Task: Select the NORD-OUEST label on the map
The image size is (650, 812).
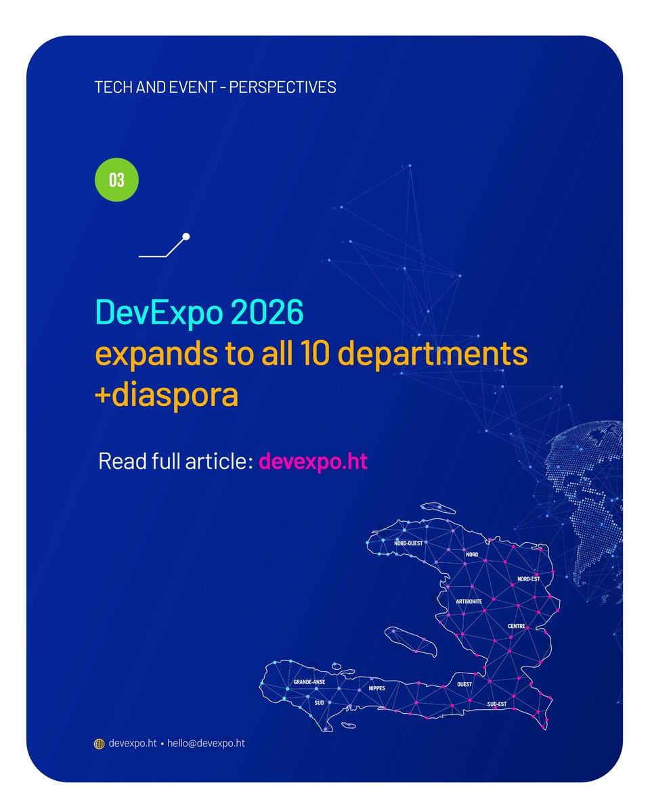Action: (408, 543)
